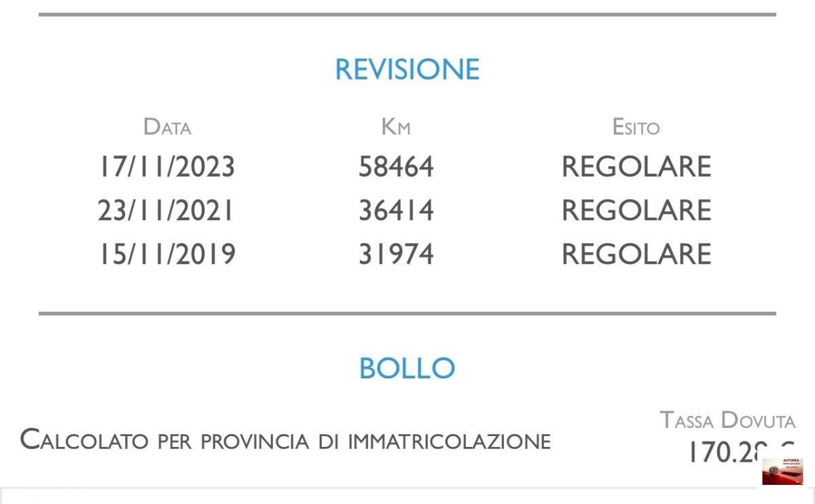
Task: Click the date 23/11/2021
Action: (x=166, y=211)
